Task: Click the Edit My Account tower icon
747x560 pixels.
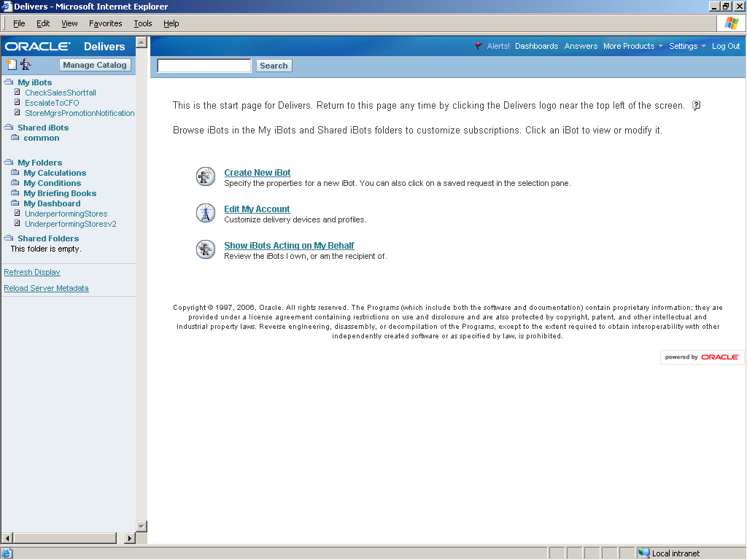Action: point(206,213)
